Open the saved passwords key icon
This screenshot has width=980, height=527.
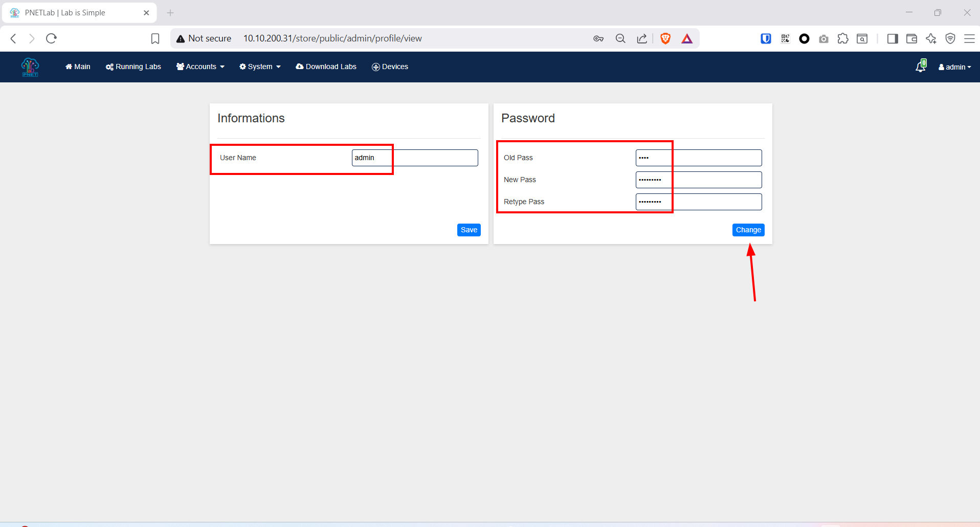(598, 39)
